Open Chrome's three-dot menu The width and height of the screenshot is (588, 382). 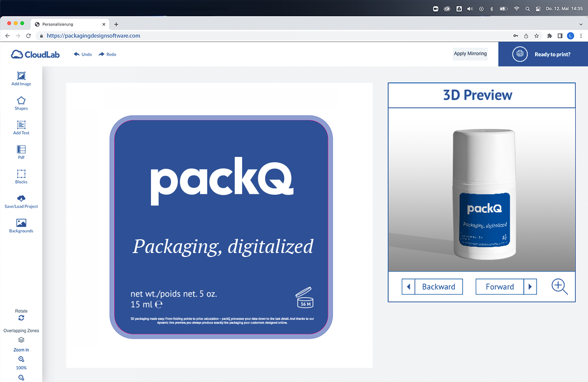pyautogui.click(x=581, y=35)
